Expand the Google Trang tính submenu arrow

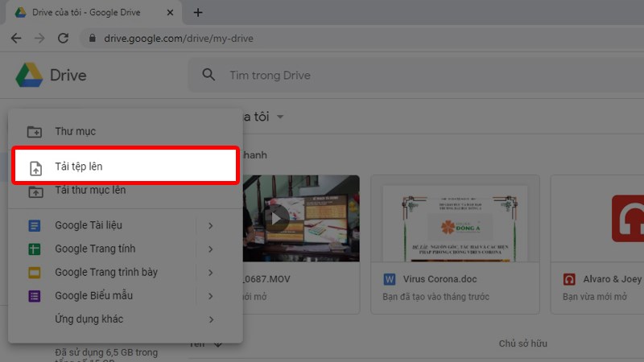pos(210,249)
